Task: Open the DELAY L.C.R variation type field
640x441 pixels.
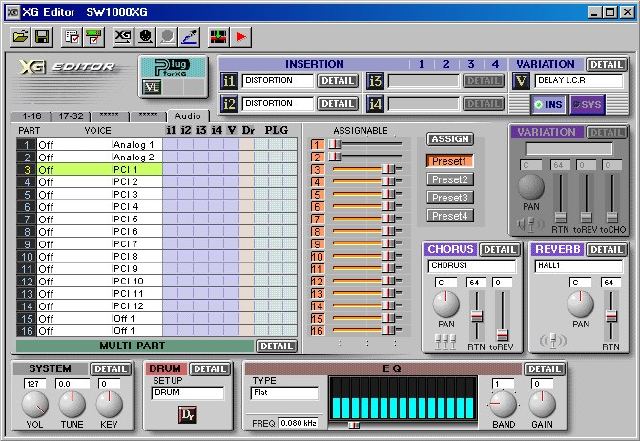Action: tap(579, 81)
